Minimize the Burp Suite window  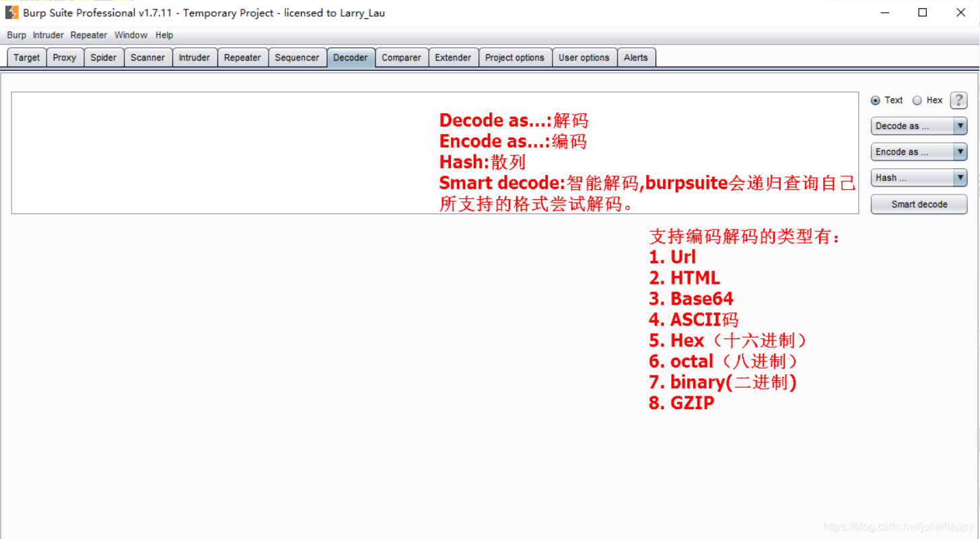point(885,12)
